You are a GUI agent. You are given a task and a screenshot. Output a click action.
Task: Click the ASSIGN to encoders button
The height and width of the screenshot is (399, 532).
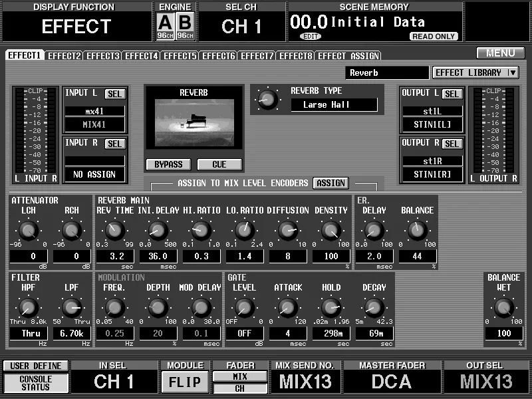coord(331,184)
